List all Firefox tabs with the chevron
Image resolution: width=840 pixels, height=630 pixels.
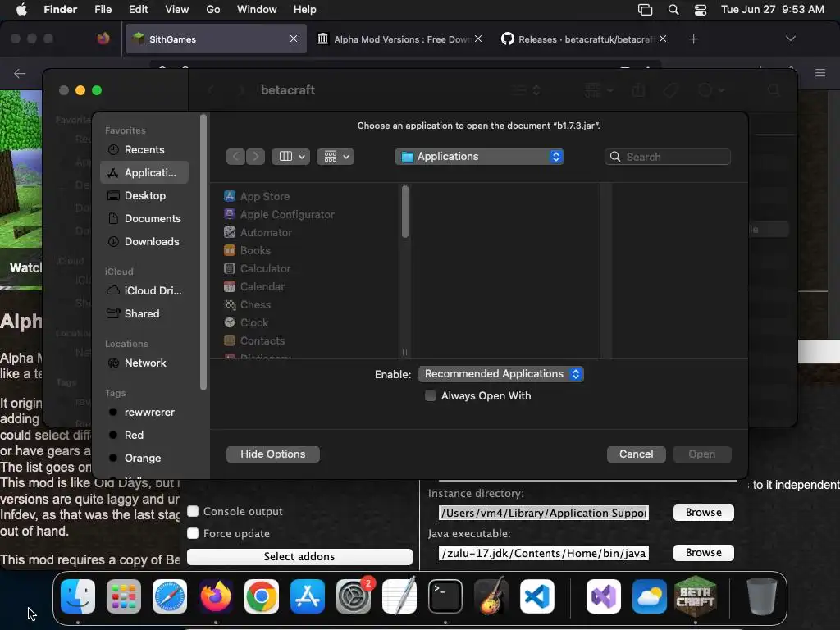tap(790, 39)
